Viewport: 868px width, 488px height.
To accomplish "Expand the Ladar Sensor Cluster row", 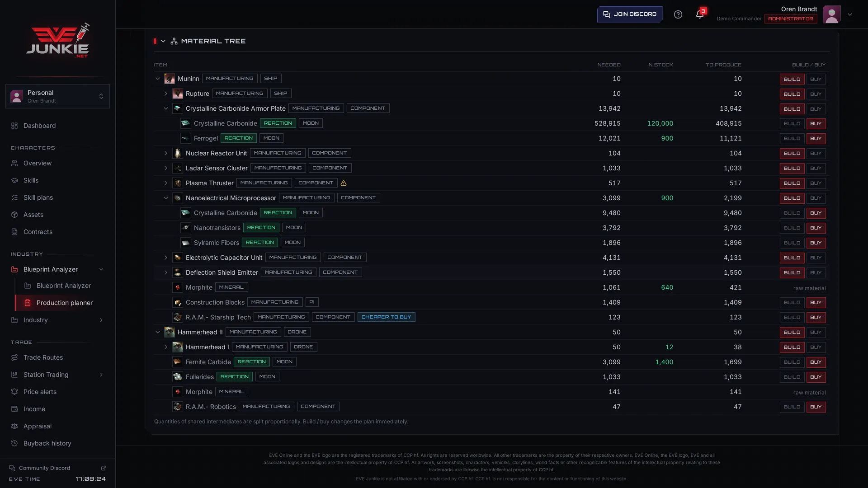I will coord(166,168).
